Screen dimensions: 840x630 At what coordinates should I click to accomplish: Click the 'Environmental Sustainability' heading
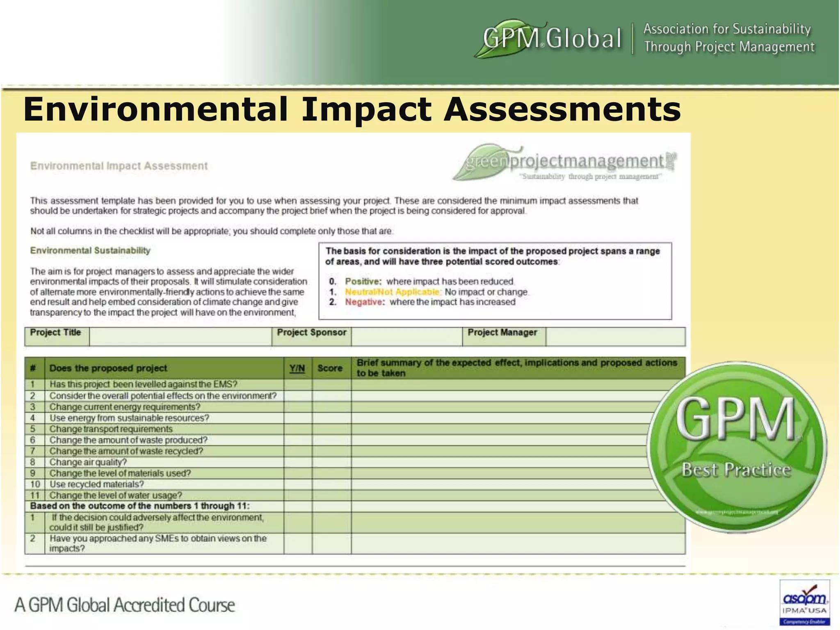pyautogui.click(x=90, y=251)
